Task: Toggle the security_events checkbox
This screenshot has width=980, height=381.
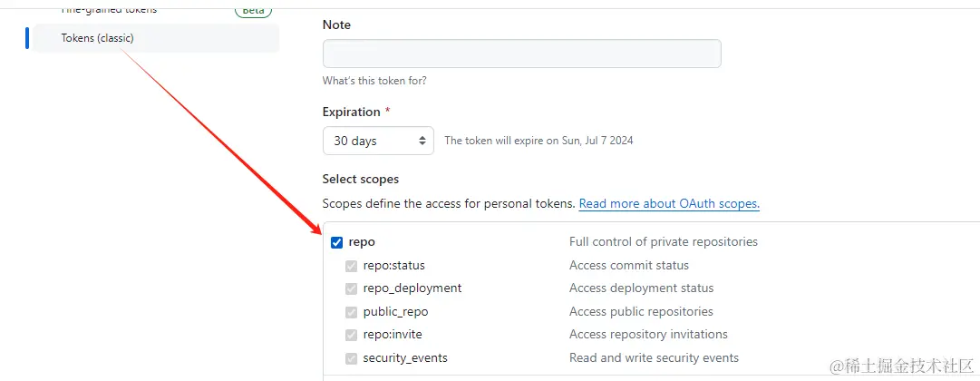Action: (351, 358)
